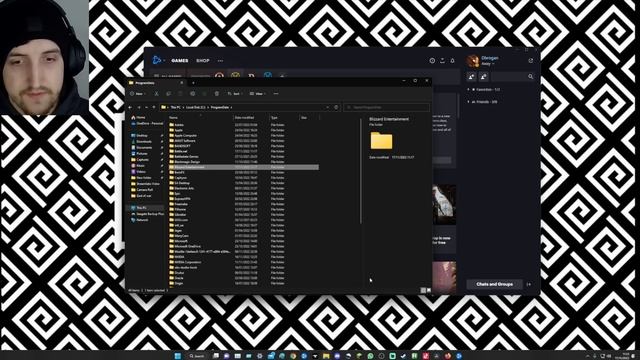Expand the chevron after ProgramData in address bar
640x360 pixels.
(x=231, y=107)
